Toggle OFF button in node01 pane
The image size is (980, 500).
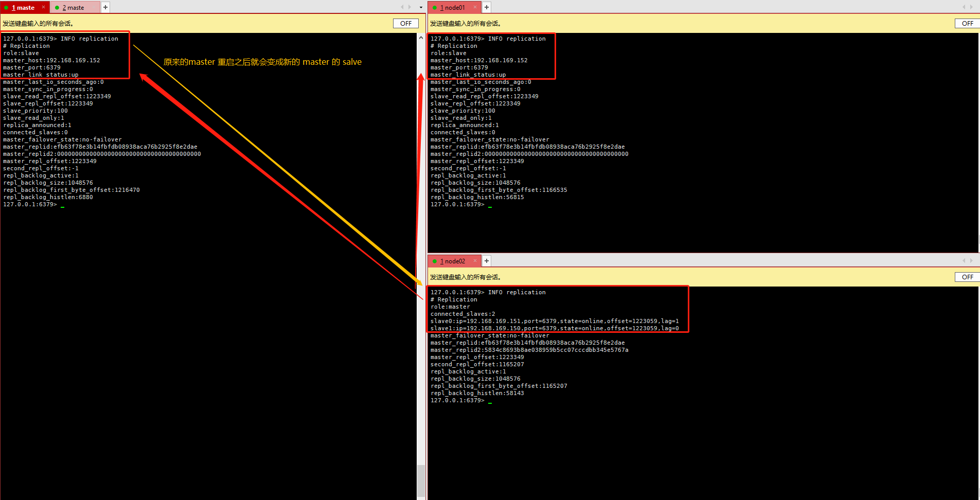tap(968, 23)
